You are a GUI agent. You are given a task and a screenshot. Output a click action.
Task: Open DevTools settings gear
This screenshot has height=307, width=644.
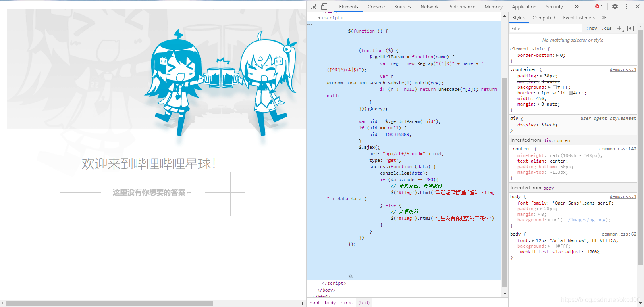615,6
